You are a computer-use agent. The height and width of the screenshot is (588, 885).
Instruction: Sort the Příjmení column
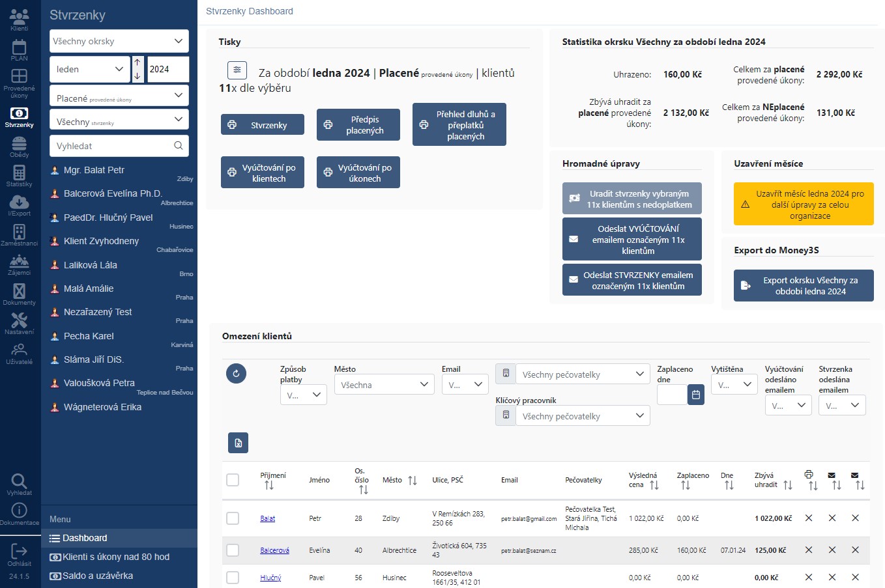tap(269, 486)
